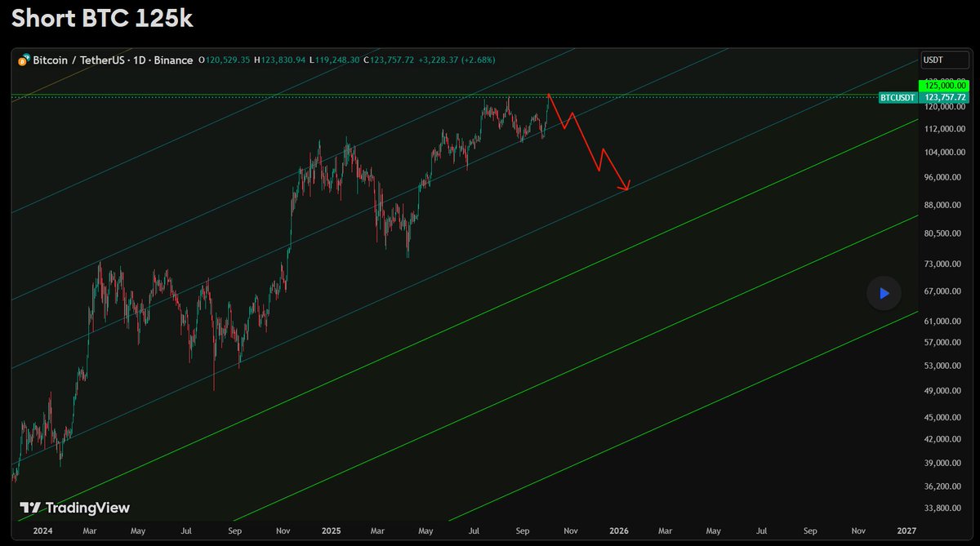Click the 36,200.00 price axis label
This screenshot has height=546, width=980.
coord(943,486)
